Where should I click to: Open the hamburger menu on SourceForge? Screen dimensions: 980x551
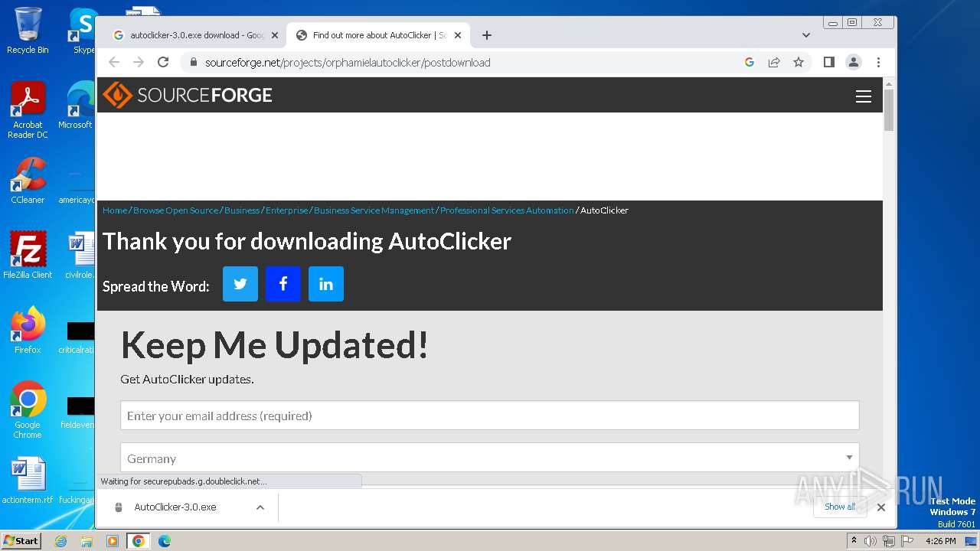864,96
